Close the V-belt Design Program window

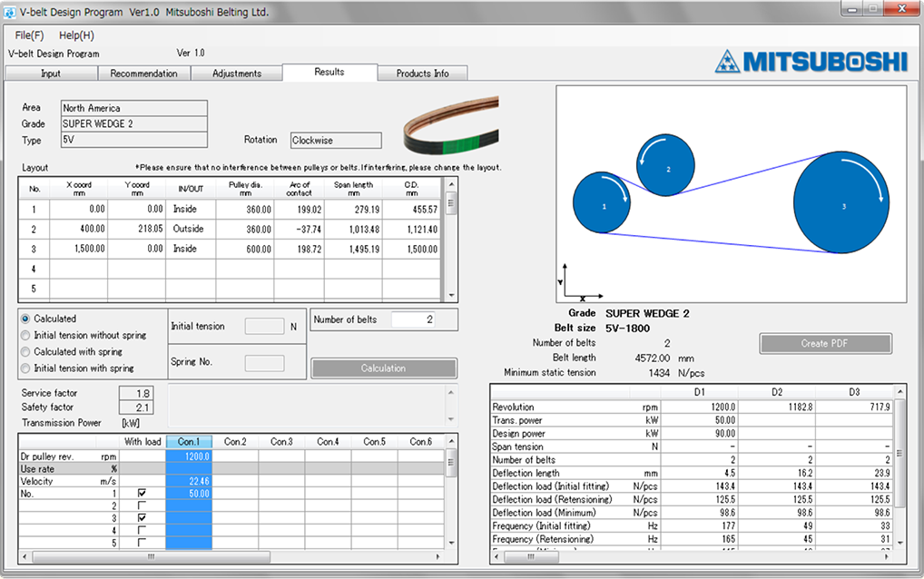(x=902, y=9)
